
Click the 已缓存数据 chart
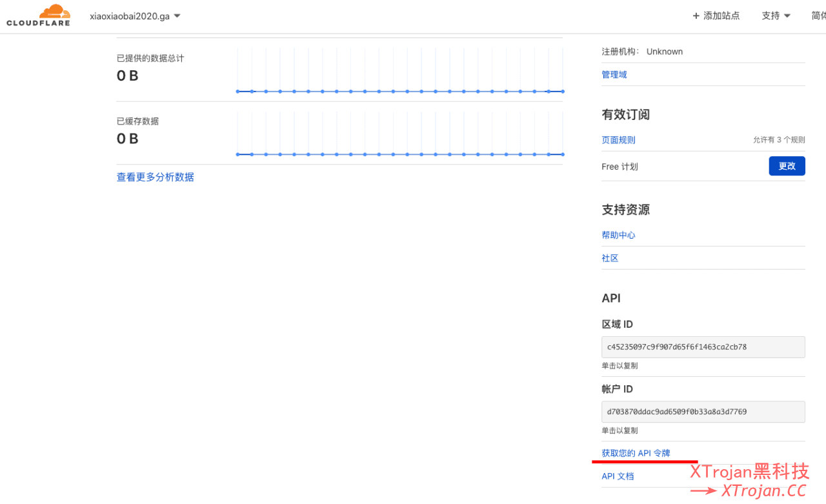(400, 134)
